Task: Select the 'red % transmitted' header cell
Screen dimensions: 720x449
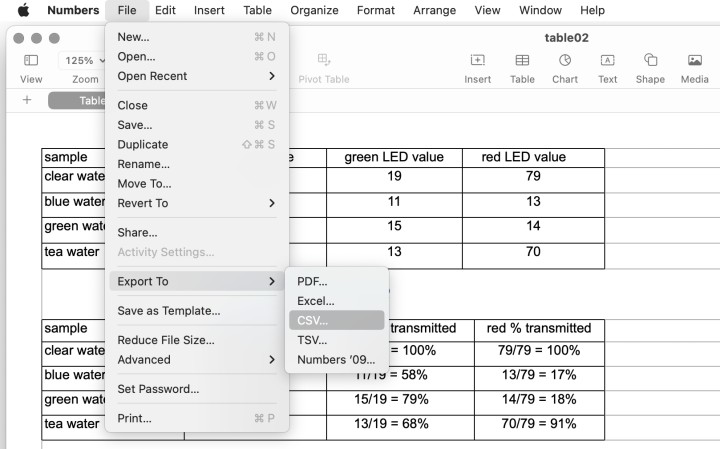Action: click(539, 331)
